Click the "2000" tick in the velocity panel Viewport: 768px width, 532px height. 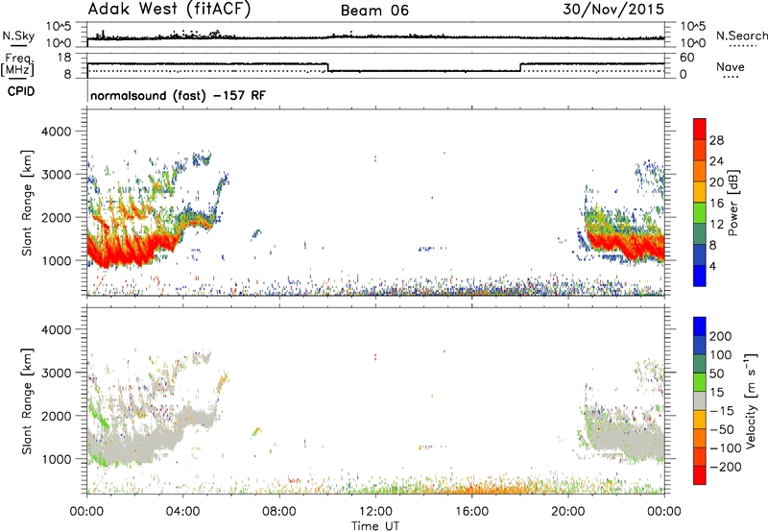[56, 416]
